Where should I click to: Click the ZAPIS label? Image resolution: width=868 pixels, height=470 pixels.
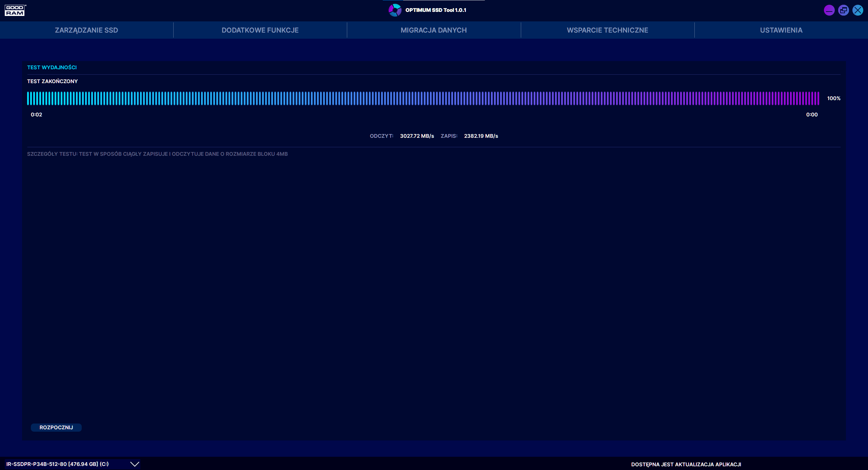click(x=449, y=136)
